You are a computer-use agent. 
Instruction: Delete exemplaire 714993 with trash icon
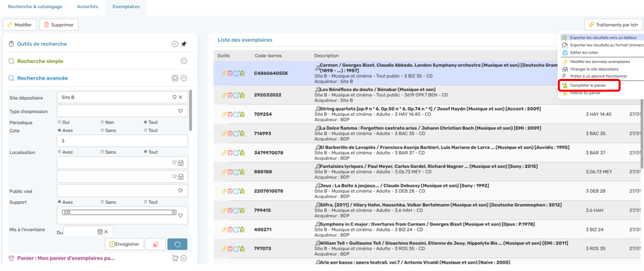tap(230, 134)
